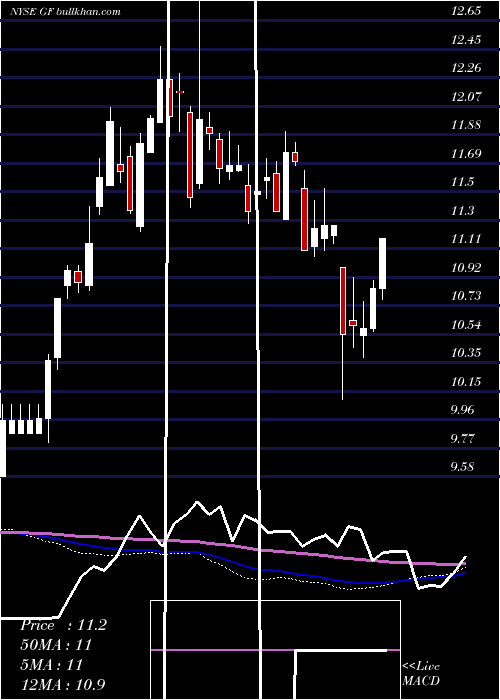Click the 11.3 price axis label
Viewport: 500px width, 700px height.
tap(462, 211)
